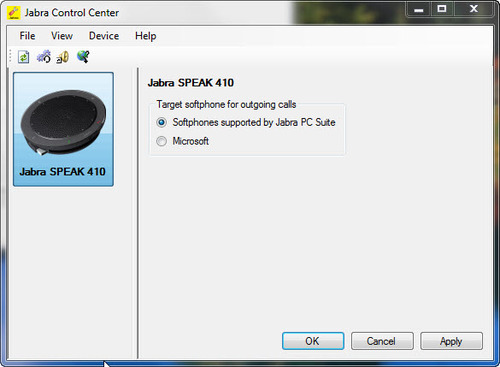Open the View menu
The height and width of the screenshot is (367, 500).
pos(62,36)
